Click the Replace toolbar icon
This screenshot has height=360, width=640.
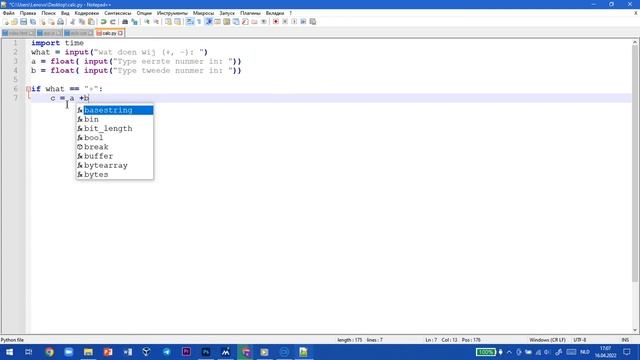[134, 22]
